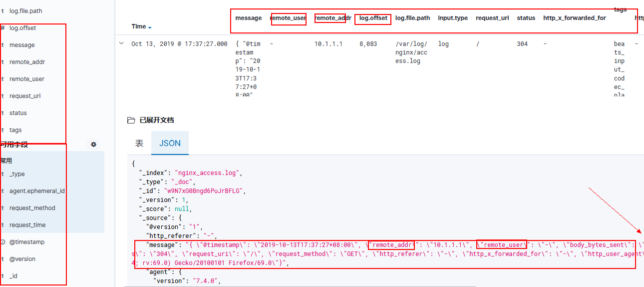644x287 pixels.
Task: Click the 已展开文档 heading
Action: point(157,120)
